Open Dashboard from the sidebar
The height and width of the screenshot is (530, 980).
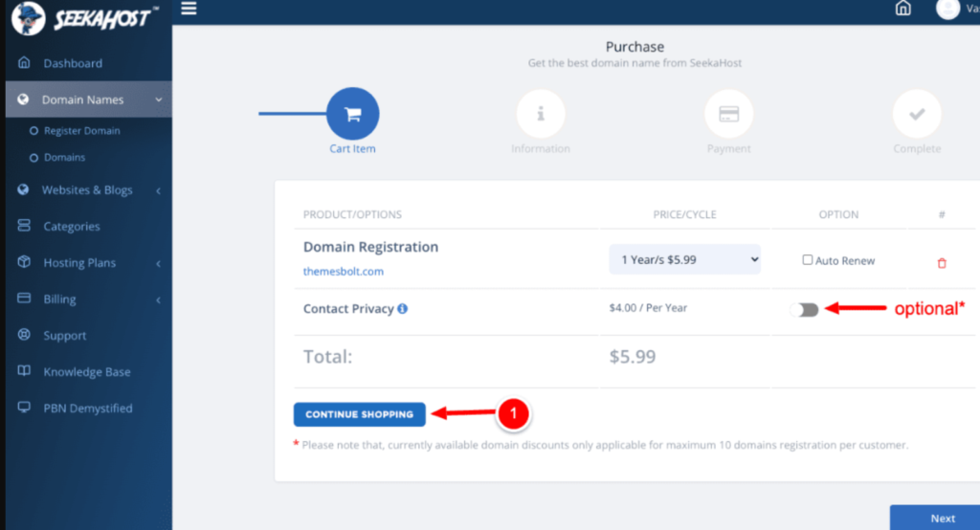click(72, 63)
